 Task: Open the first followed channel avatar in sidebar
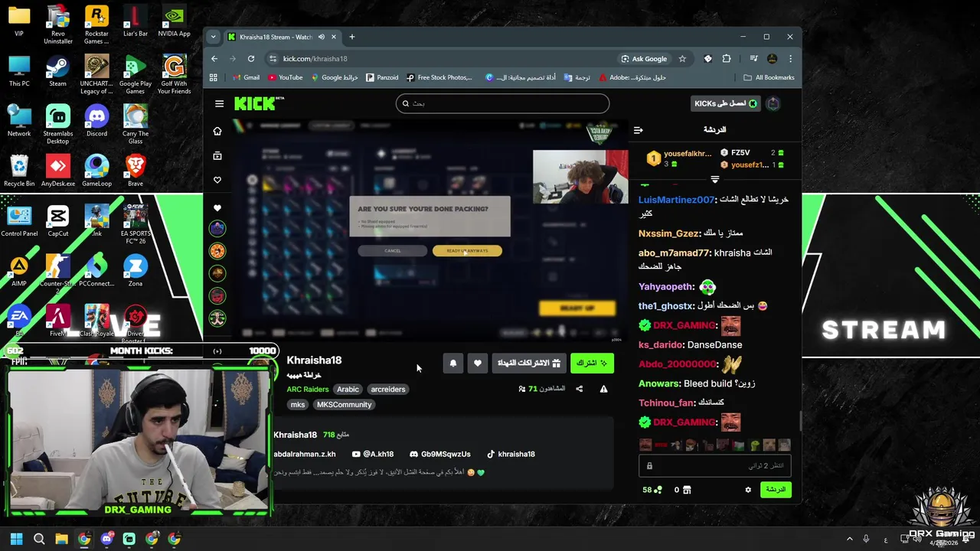(217, 229)
